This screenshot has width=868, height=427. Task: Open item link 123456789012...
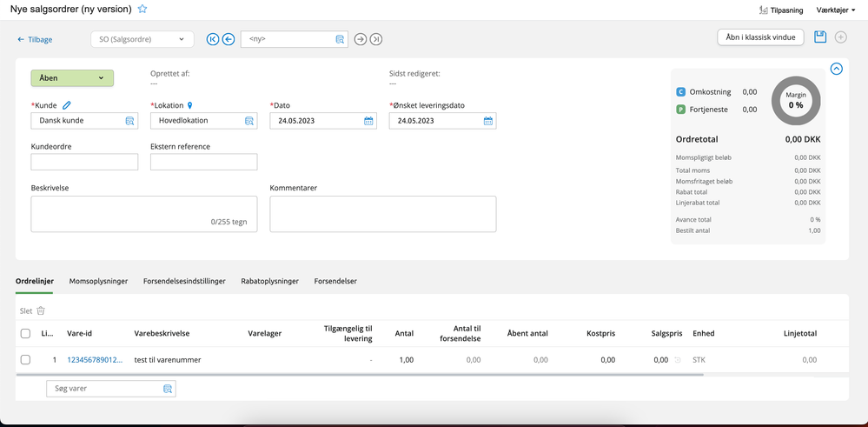95,360
